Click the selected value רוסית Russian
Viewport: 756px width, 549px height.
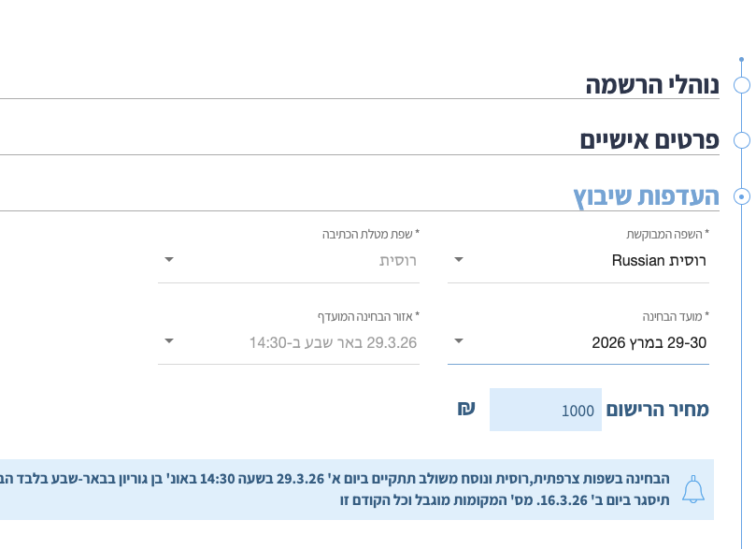pos(659,260)
